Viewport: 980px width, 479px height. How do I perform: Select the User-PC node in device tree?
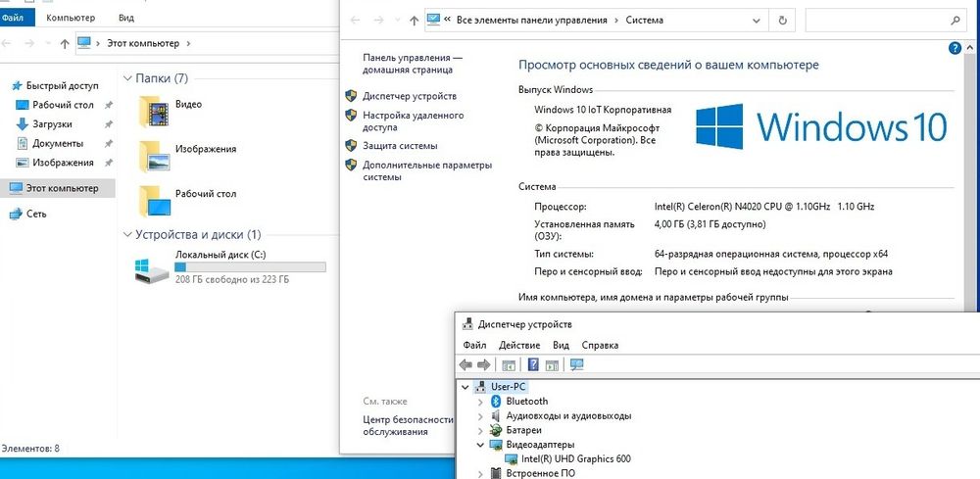coord(508,387)
